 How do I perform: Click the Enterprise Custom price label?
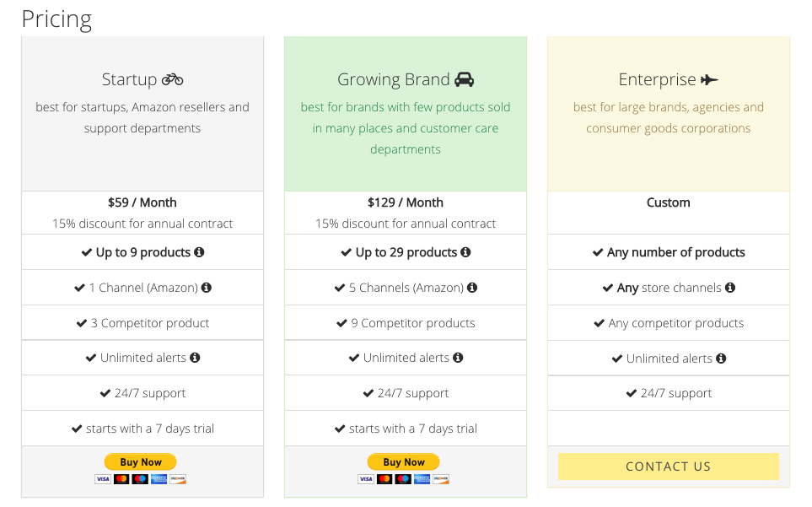click(x=669, y=202)
